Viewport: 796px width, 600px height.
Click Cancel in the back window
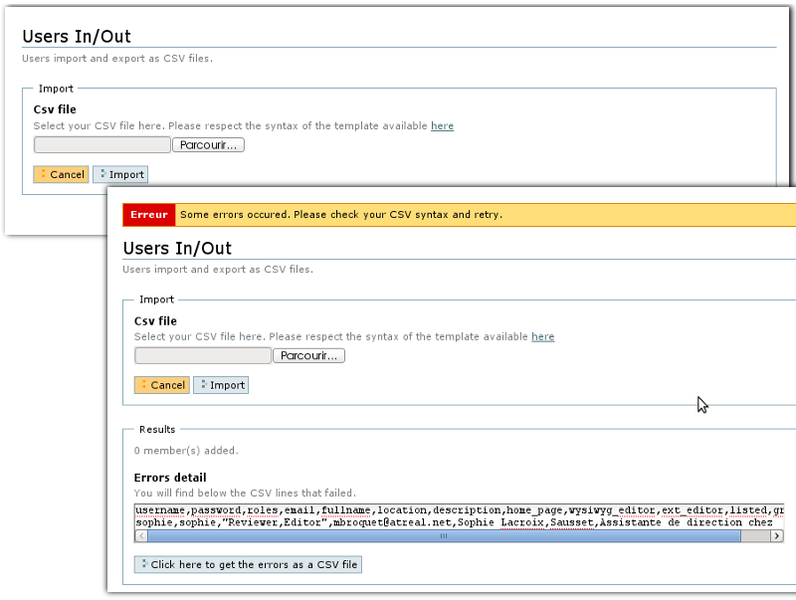(61, 174)
